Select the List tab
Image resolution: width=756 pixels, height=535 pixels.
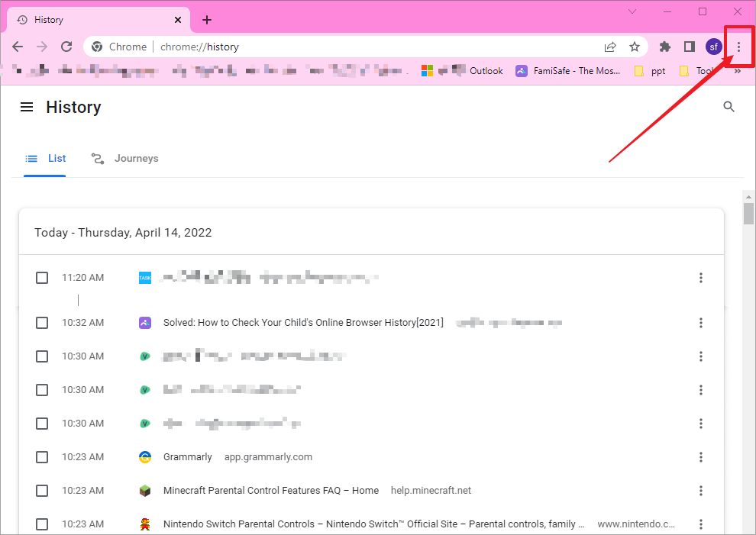coord(46,159)
